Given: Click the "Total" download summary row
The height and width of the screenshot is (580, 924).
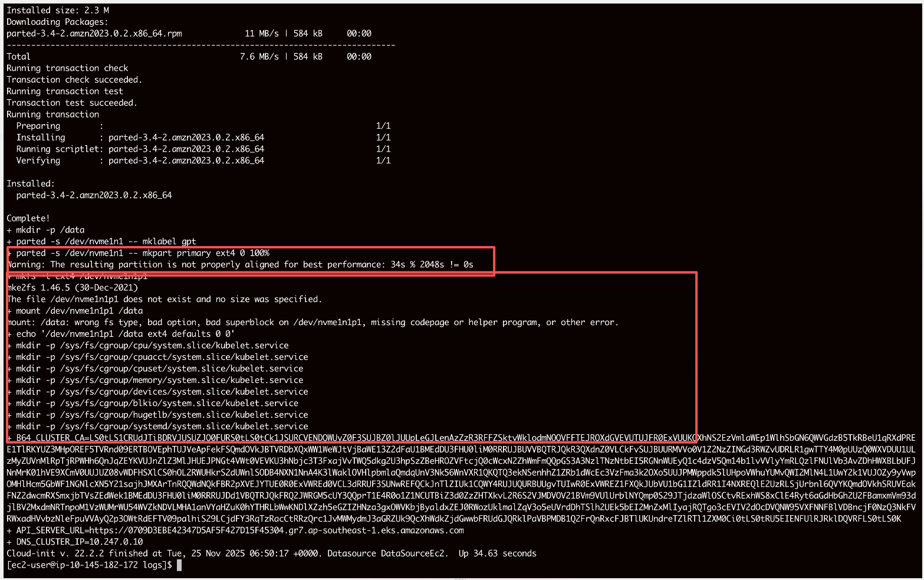Looking at the screenshot, I should pos(18,57).
